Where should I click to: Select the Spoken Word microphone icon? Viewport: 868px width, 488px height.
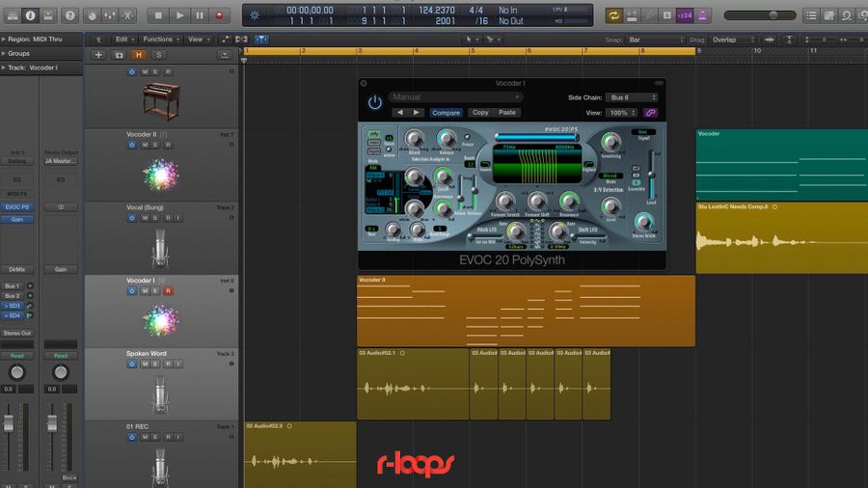(x=160, y=395)
